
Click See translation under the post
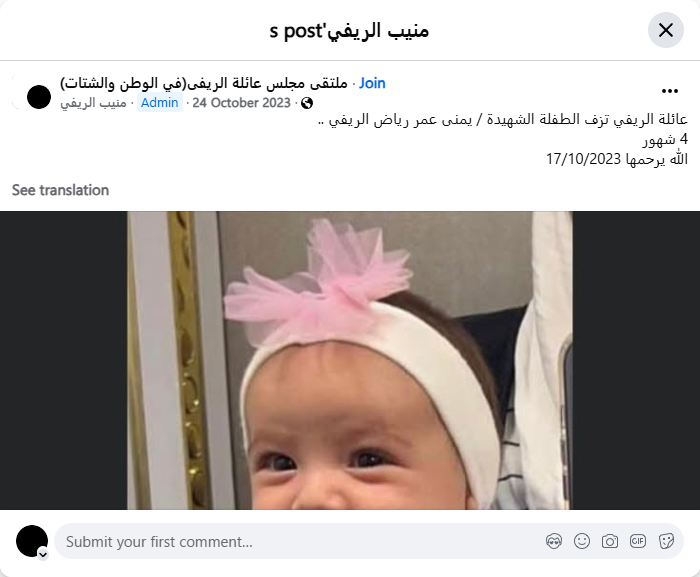(60, 190)
